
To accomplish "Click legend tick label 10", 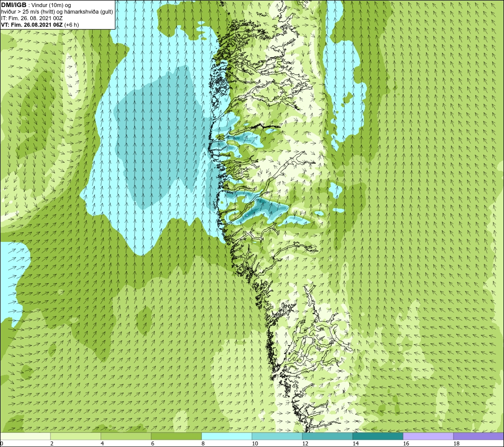I will pos(255,444).
